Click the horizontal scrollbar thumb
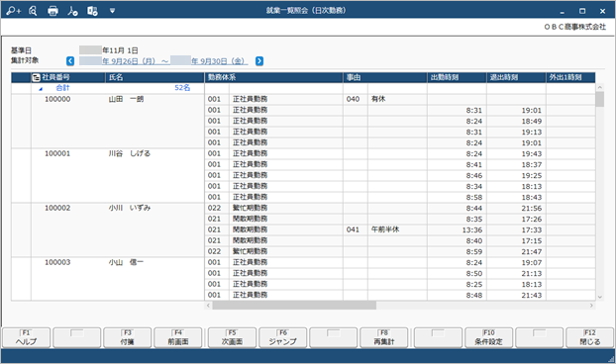The height and width of the screenshot is (364, 616). [294, 306]
